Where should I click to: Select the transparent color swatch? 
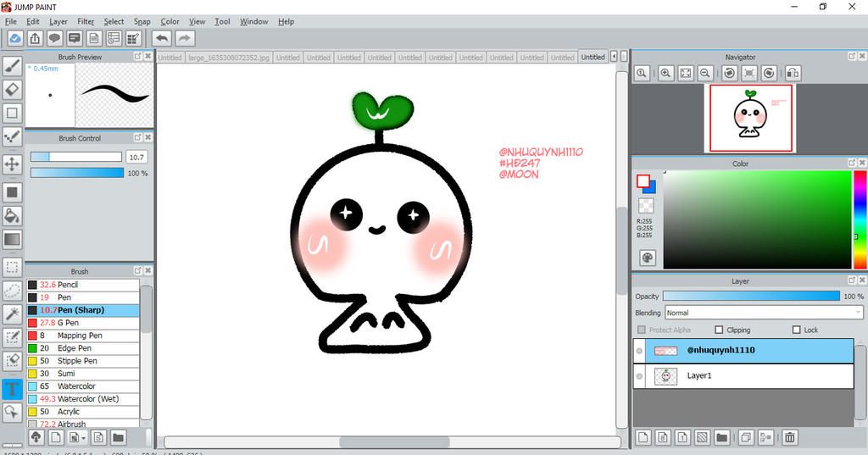pos(646,206)
